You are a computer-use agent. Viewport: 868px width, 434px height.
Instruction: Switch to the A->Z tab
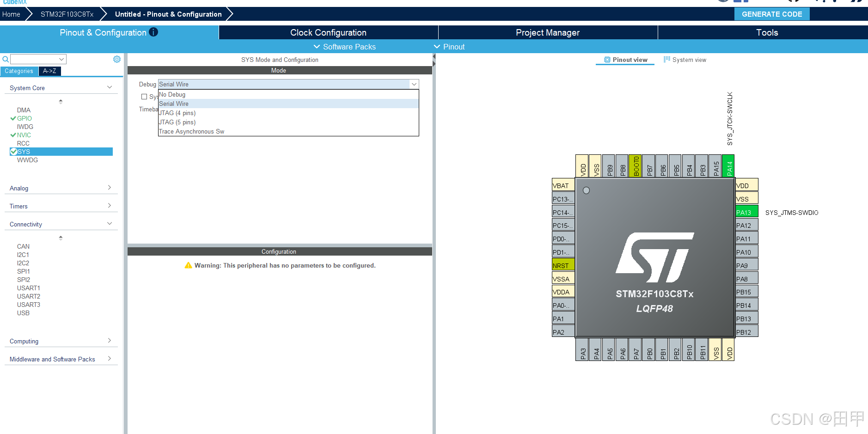click(x=49, y=71)
